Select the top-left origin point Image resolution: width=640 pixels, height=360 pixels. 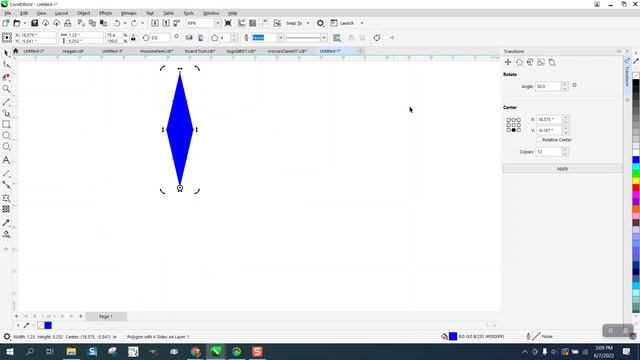[x=509, y=120]
